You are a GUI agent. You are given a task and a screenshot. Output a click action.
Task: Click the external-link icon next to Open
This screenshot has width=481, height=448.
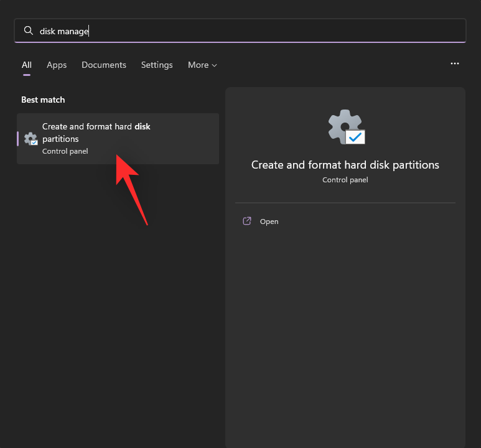click(247, 221)
